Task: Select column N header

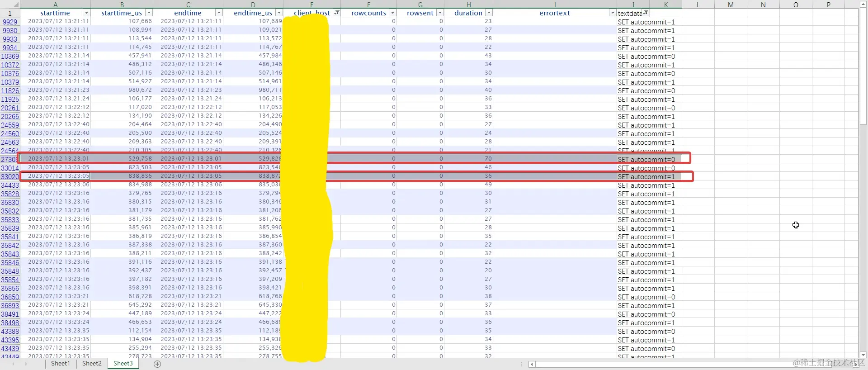Action: pyautogui.click(x=763, y=5)
